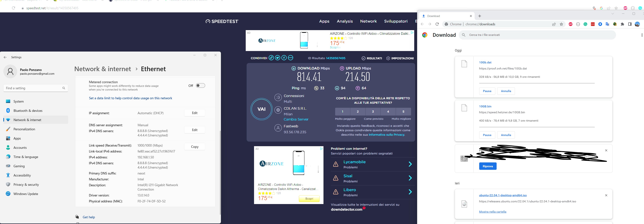Remove ubuntu iso entry from downloads list
This screenshot has width=644, height=224.
point(606,195)
